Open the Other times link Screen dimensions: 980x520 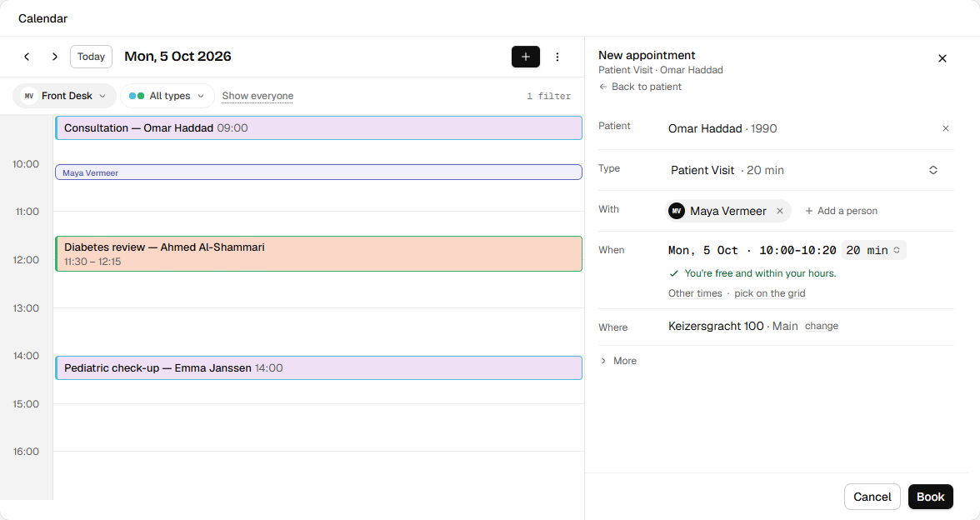tap(695, 293)
